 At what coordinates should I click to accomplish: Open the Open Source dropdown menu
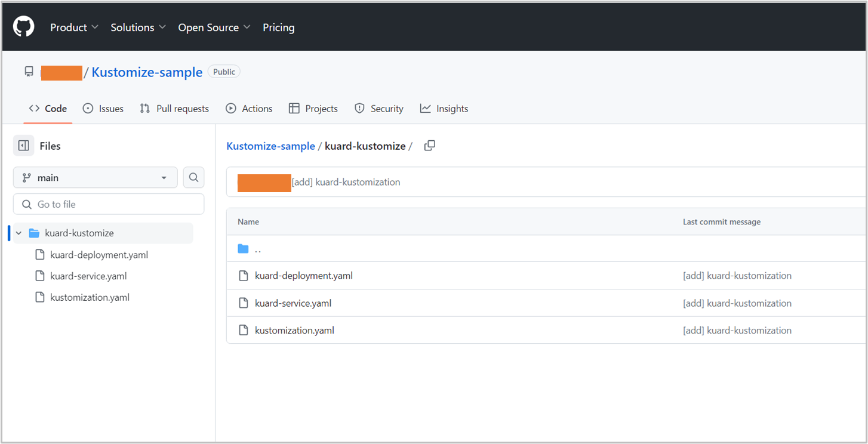click(214, 27)
